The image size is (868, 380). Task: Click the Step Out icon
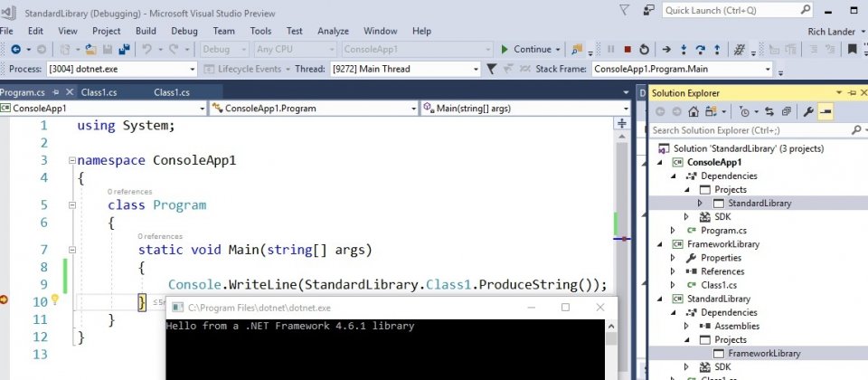click(717, 49)
